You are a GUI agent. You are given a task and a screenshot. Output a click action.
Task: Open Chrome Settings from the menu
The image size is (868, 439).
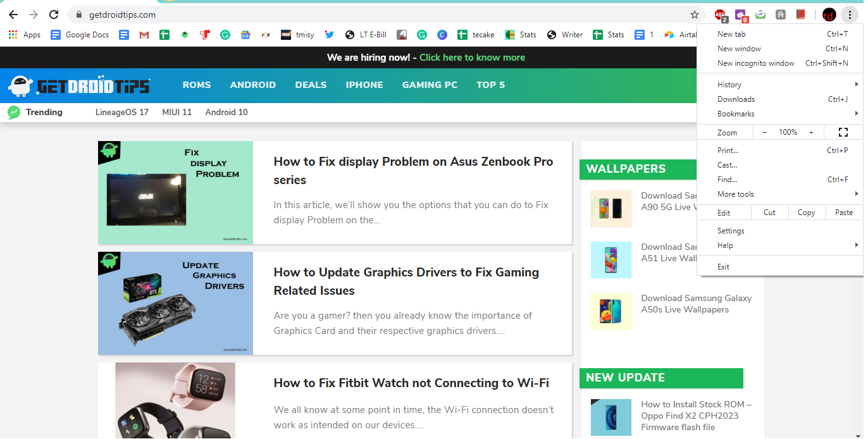click(x=780, y=231)
